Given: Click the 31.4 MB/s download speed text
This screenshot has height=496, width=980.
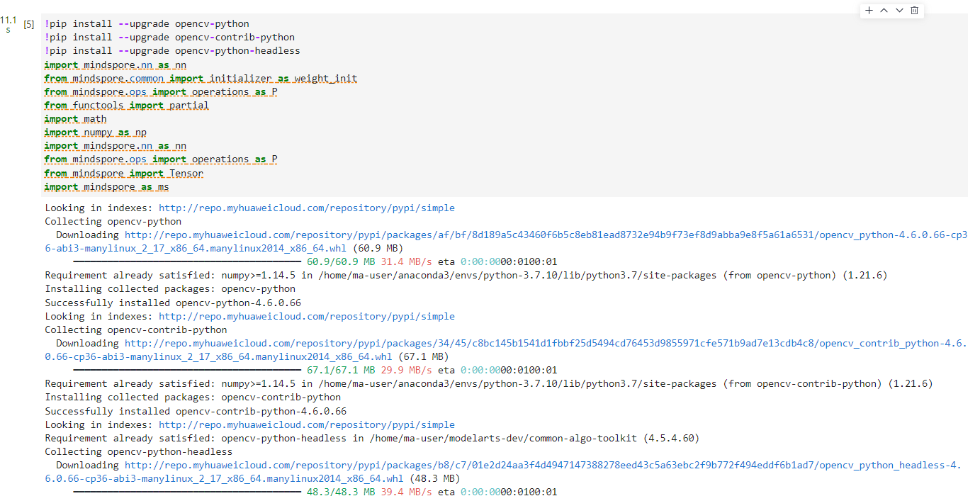Looking at the screenshot, I should (406, 262).
